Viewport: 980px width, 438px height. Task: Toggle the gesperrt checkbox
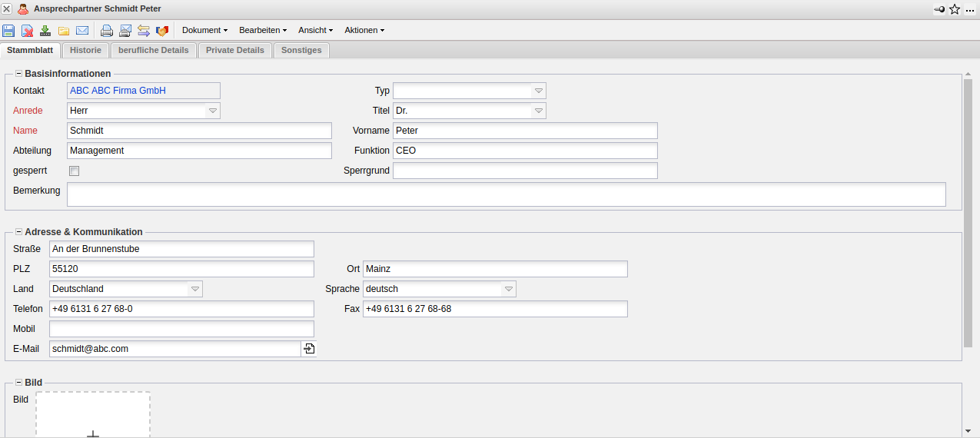(75, 171)
